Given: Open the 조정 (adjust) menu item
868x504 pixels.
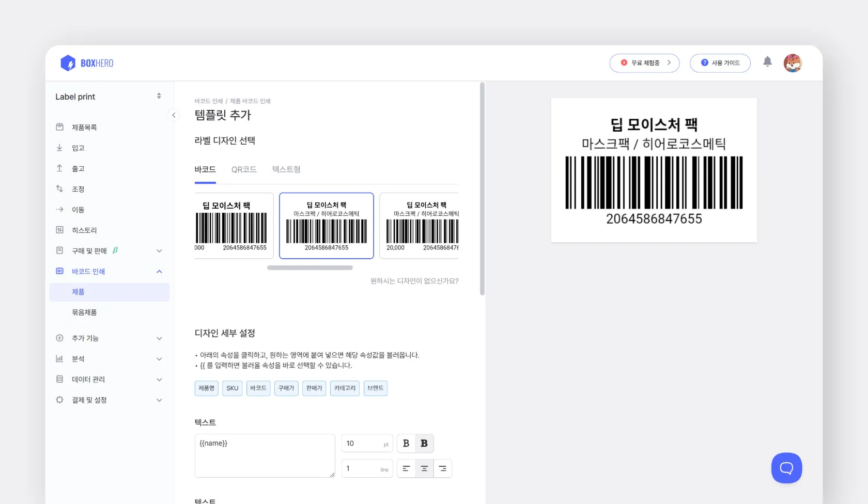Looking at the screenshot, I should (79, 188).
